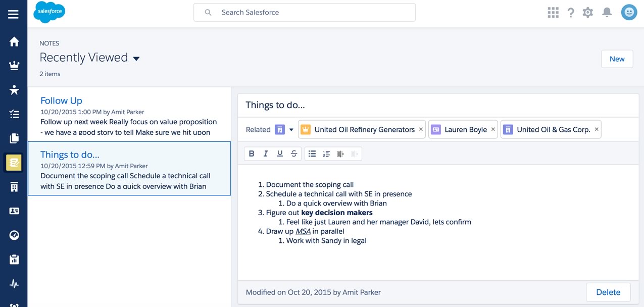Click "Do a quick overview with Brian" in editor
This screenshot has height=307, width=644.
(336, 203)
